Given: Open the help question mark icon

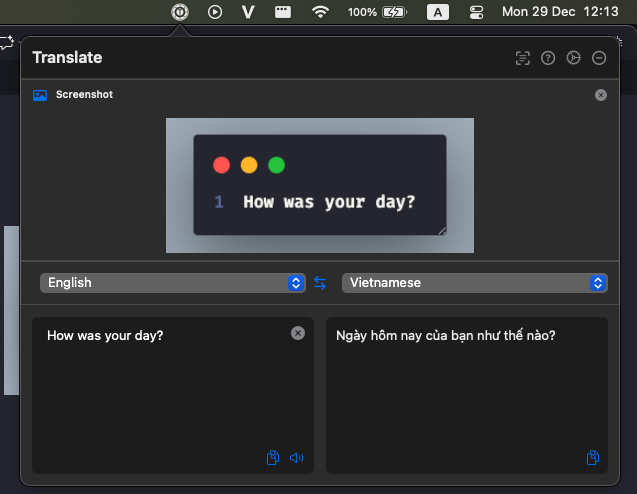Looking at the screenshot, I should 548,58.
